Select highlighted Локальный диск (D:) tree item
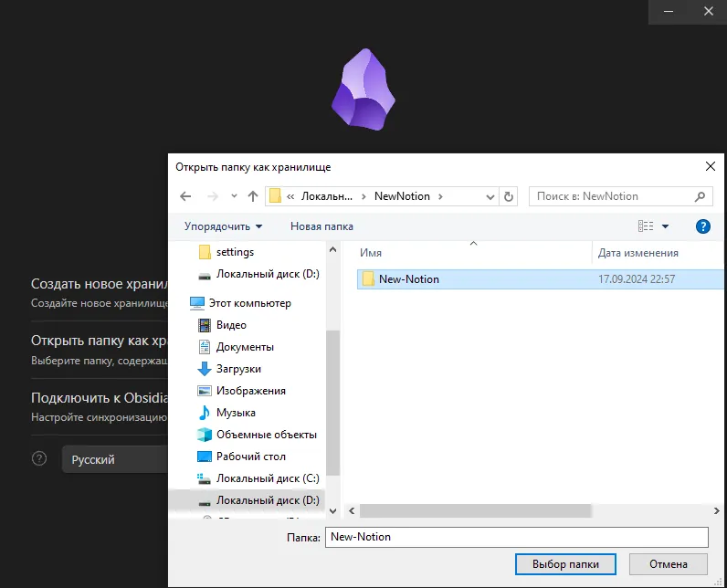This screenshot has height=588, width=727. point(248,500)
